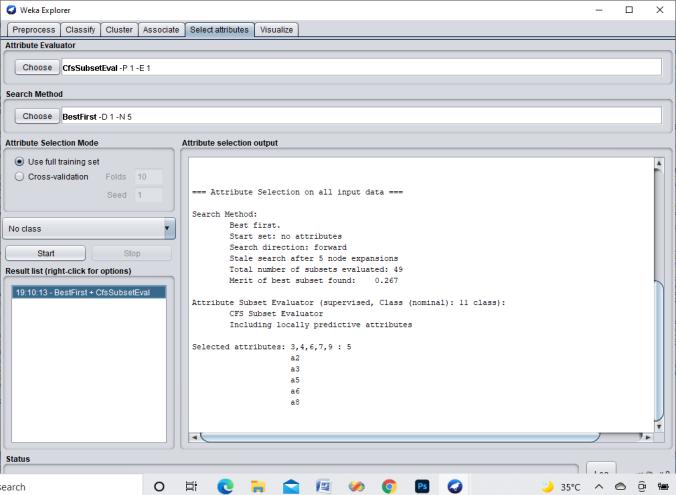This screenshot has width=676, height=495.
Task: Click the Total number of subsets evaluated line
Action: tap(316, 269)
